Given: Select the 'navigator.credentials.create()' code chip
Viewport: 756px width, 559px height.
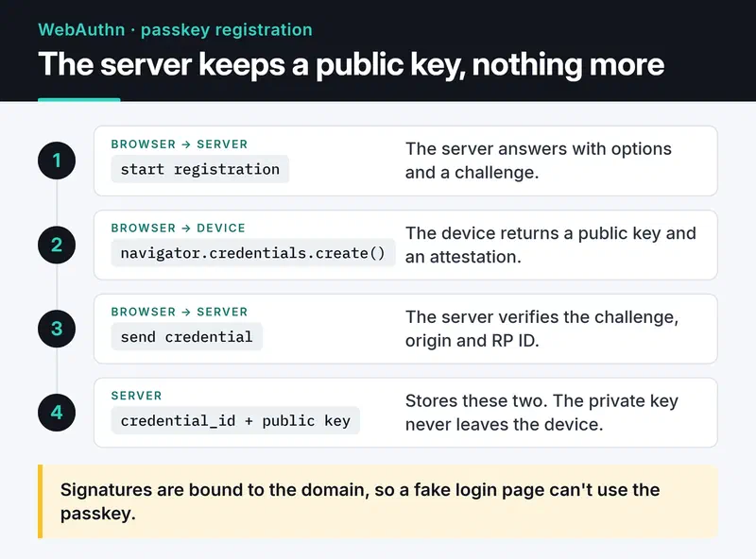Looking at the screenshot, I should 252,253.
